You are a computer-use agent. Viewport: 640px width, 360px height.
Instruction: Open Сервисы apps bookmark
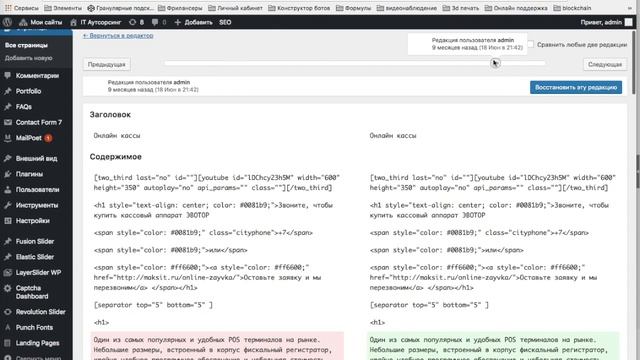(22, 8)
